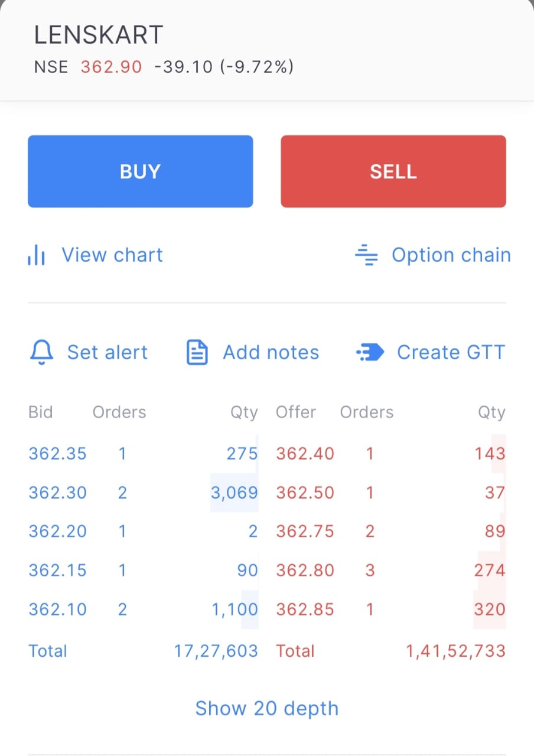Select the best offer price 362.40
This screenshot has width=534, height=756.
click(x=305, y=454)
